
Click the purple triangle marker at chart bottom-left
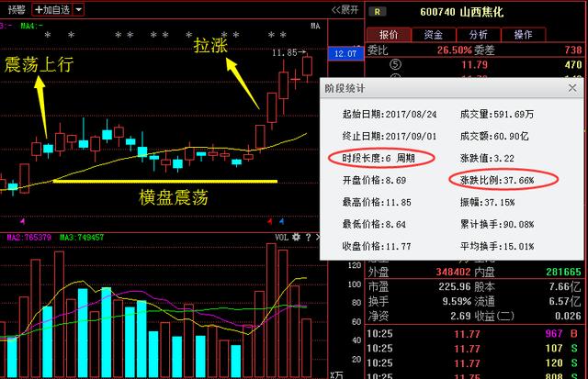point(22,221)
